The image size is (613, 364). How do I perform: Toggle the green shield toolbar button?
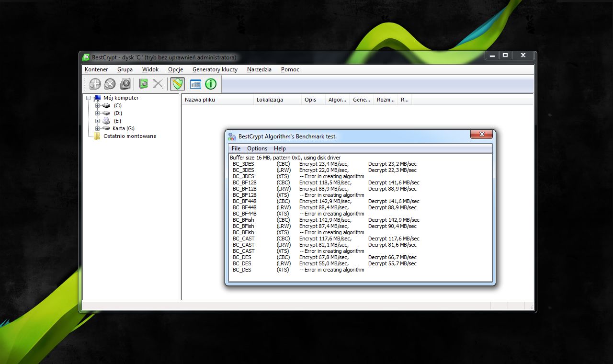click(178, 84)
